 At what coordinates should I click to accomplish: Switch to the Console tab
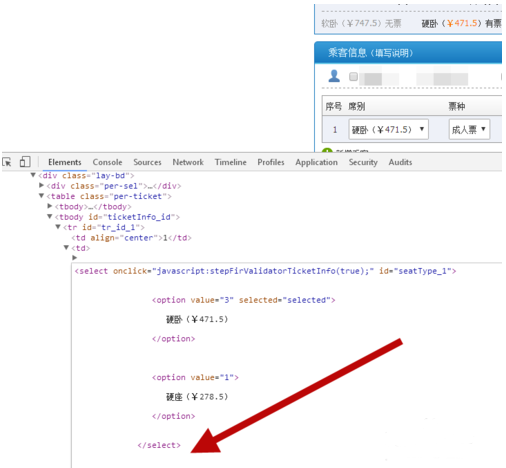(107, 162)
